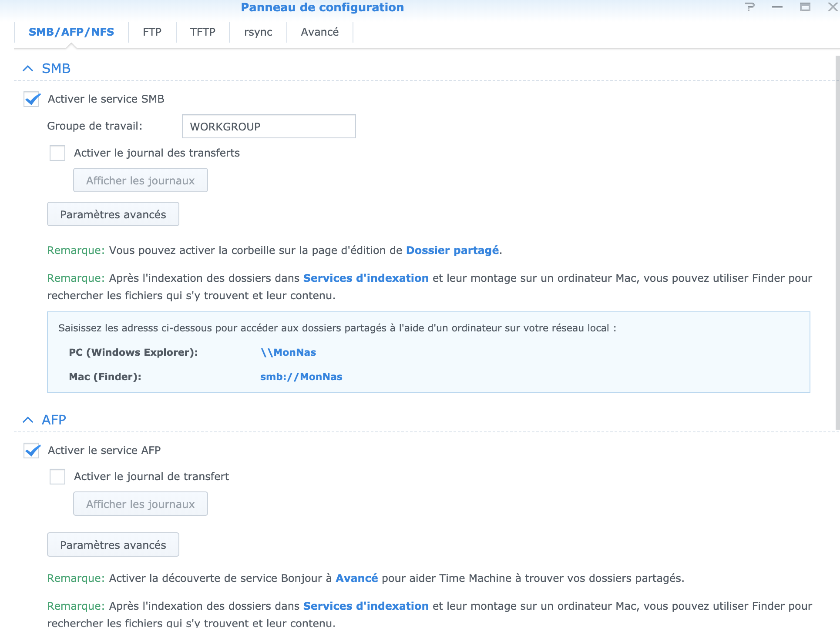Uncheck Activer le service SMB
Screen dimensions: 840x628
(x=32, y=99)
